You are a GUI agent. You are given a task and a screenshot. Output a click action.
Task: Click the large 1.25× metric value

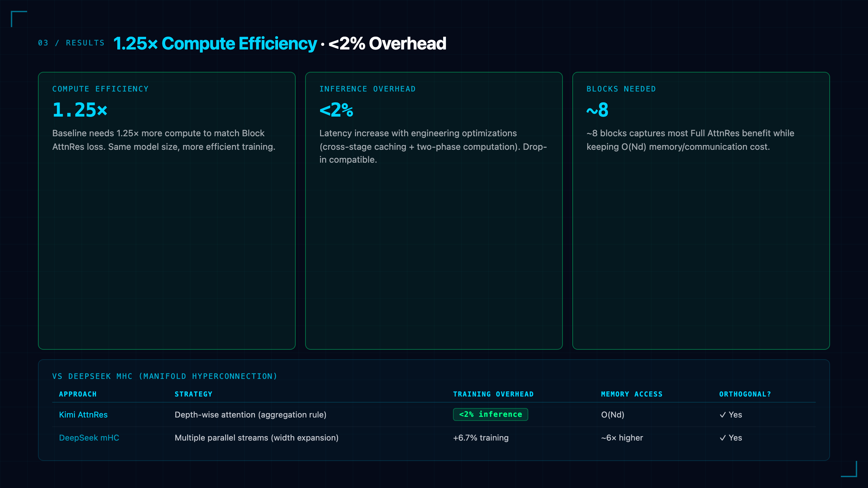pyautogui.click(x=80, y=110)
